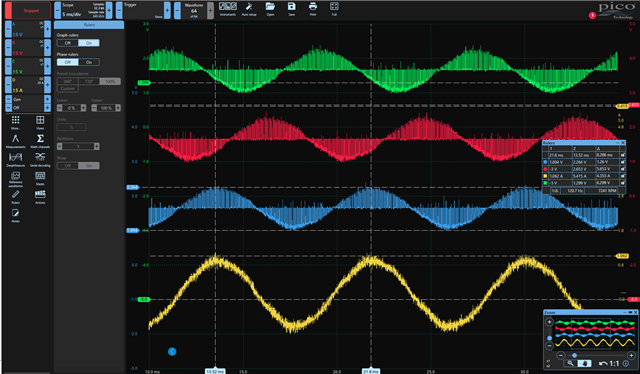Open Channel B settings
This screenshot has width=640, height=374.
click(x=28, y=47)
